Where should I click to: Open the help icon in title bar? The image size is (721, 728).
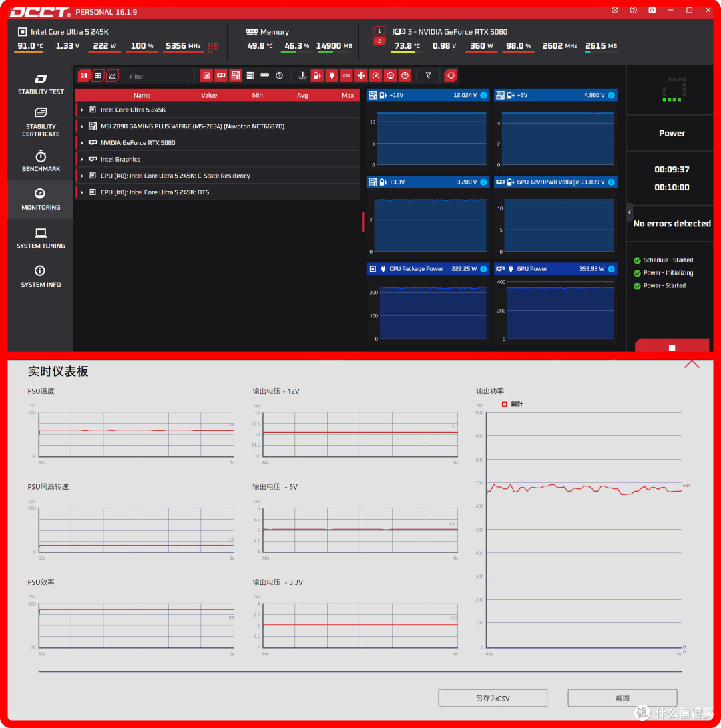point(633,10)
